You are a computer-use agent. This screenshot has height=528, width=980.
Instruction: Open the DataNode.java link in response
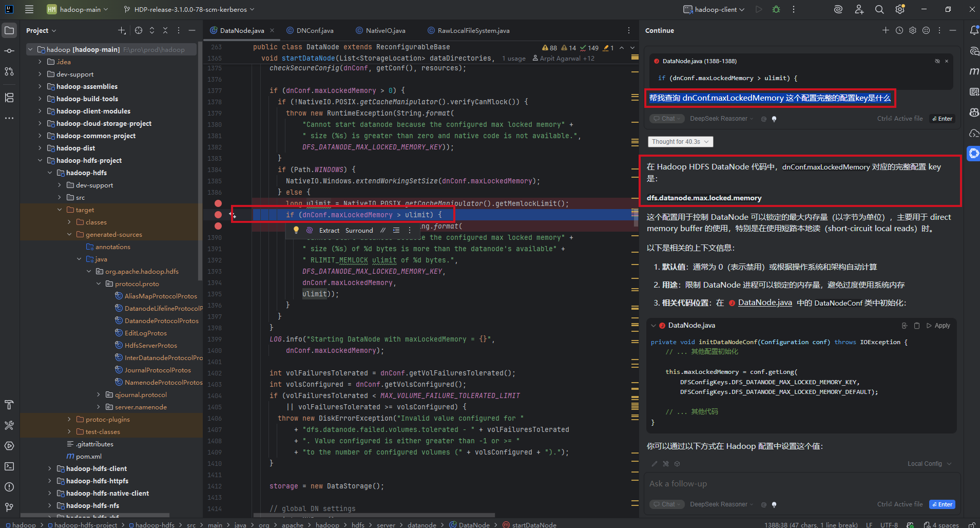(764, 303)
